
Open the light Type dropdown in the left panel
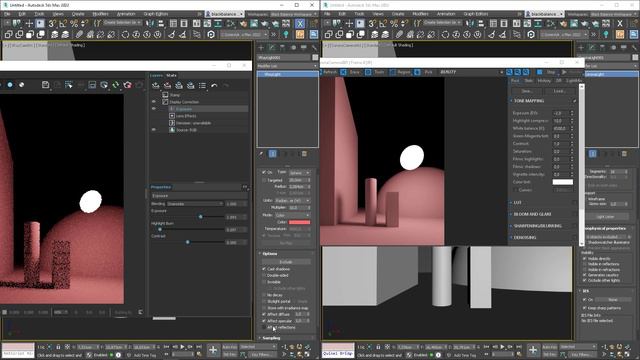click(299, 173)
